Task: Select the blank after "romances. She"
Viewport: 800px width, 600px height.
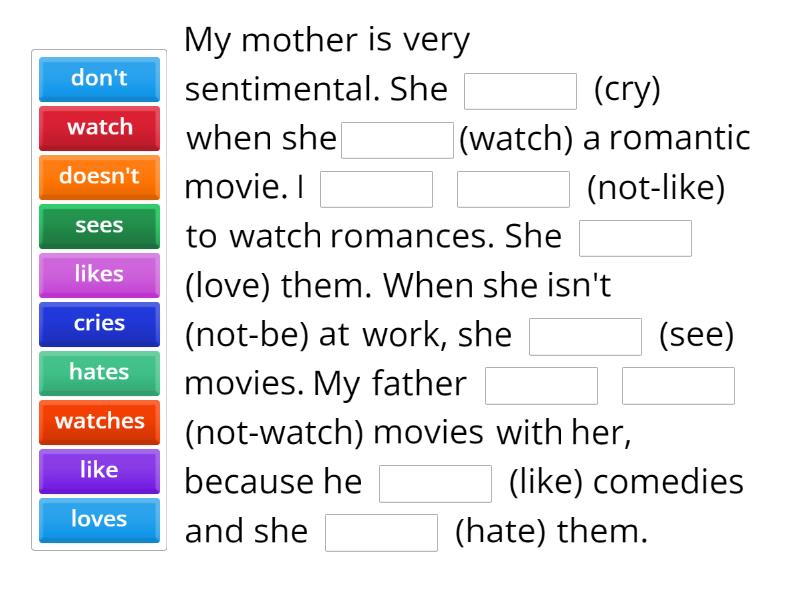Action: click(x=636, y=238)
